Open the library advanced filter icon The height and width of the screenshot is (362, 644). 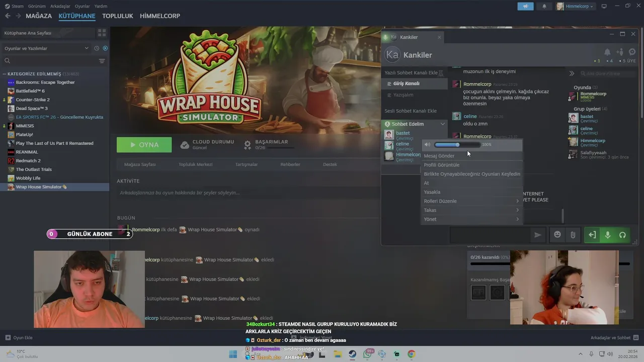(102, 61)
